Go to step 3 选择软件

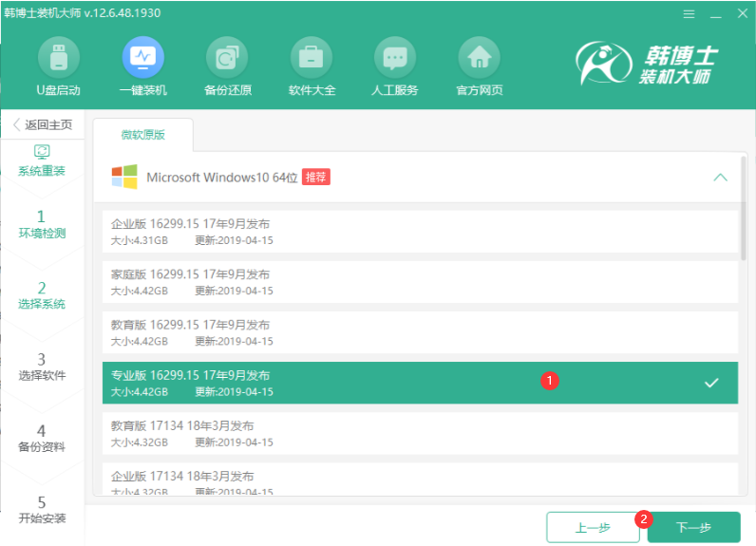coord(42,367)
